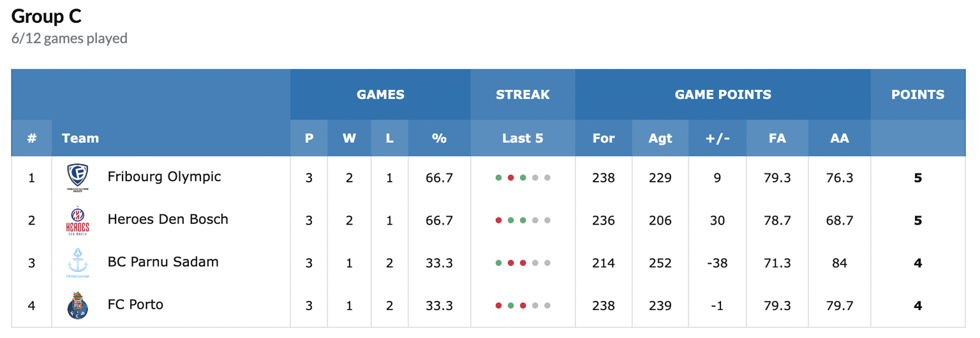980x338 pixels.
Task: Click the POINTS header cell
Action: click(917, 94)
